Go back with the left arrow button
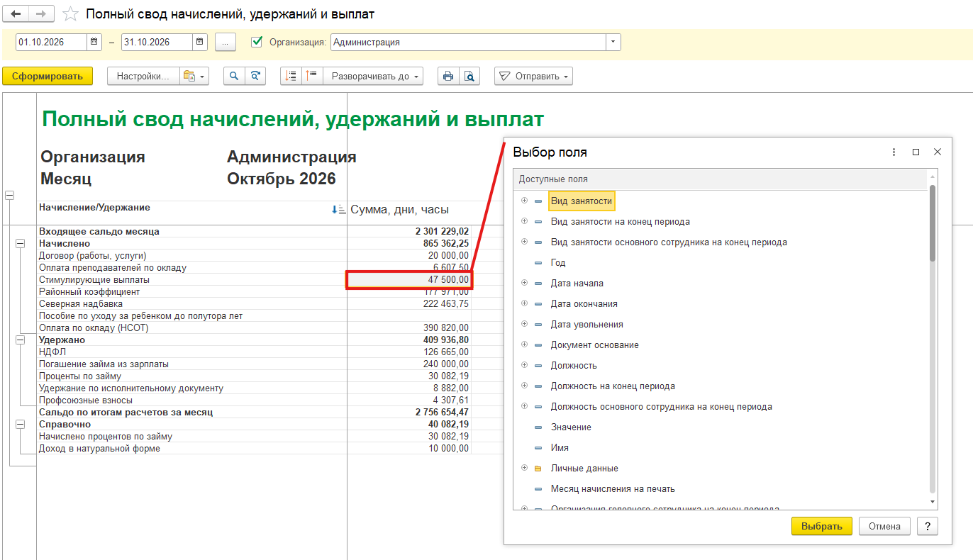Viewport: 973px width, 560px height. click(16, 14)
